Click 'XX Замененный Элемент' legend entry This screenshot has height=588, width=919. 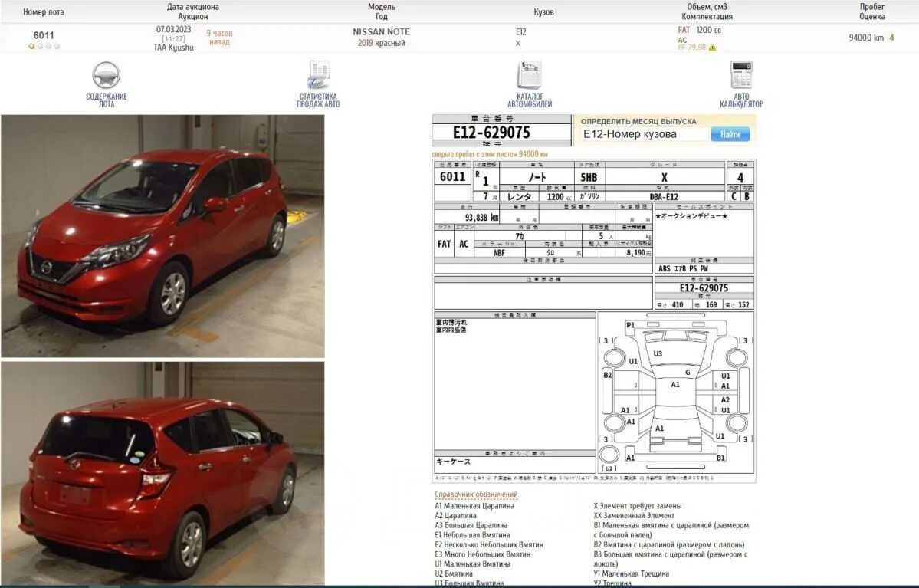634,516
